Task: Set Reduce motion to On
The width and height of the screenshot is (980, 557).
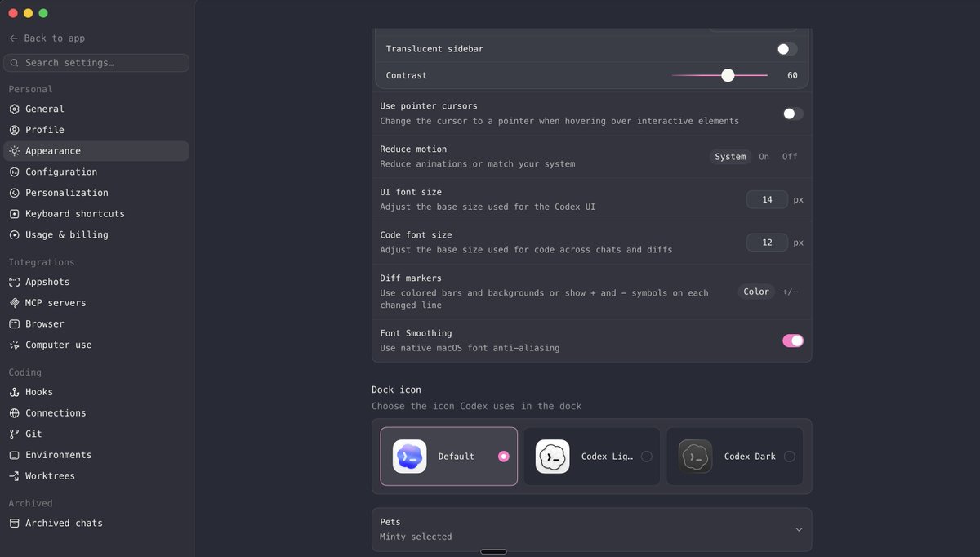Action: 764,157
